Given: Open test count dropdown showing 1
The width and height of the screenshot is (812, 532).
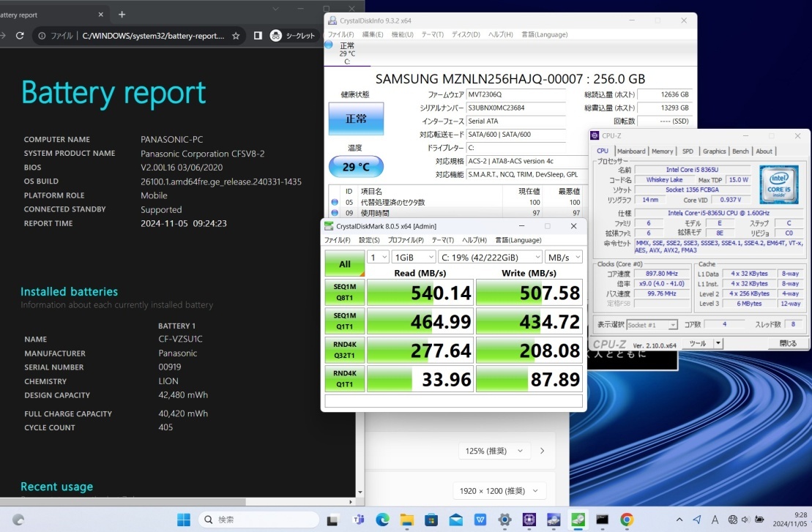Looking at the screenshot, I should tap(378, 257).
